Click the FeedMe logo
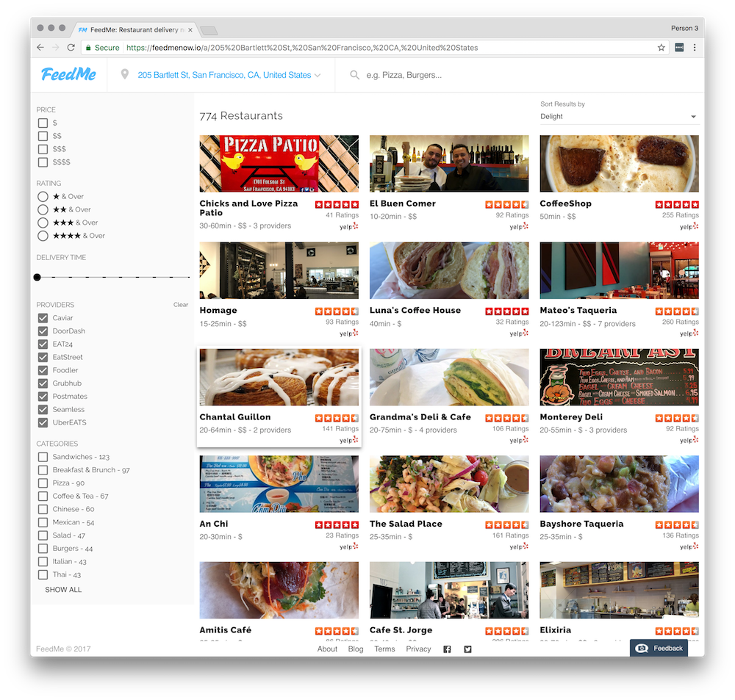The height and width of the screenshot is (700, 735). [x=68, y=74]
